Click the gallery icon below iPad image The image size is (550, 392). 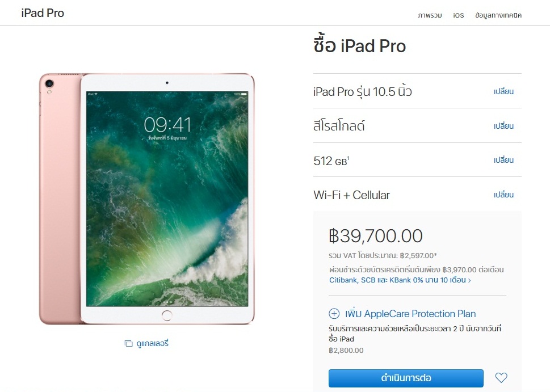tap(128, 344)
